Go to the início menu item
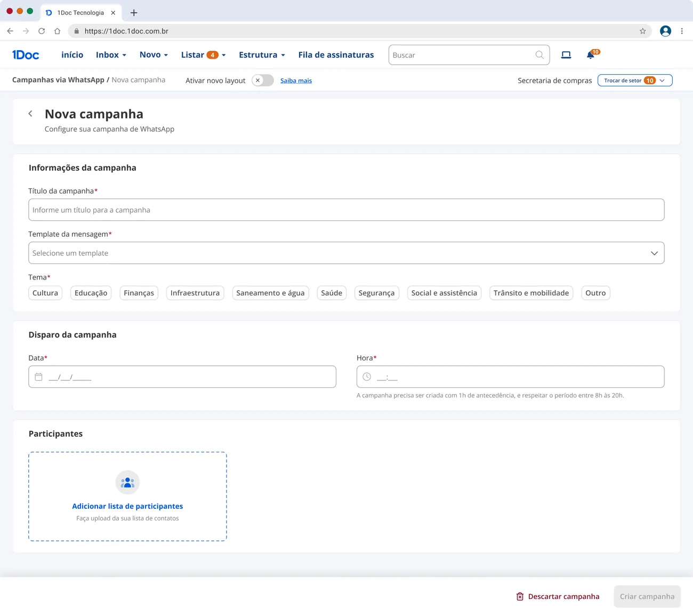This screenshot has height=616, width=693. point(72,55)
